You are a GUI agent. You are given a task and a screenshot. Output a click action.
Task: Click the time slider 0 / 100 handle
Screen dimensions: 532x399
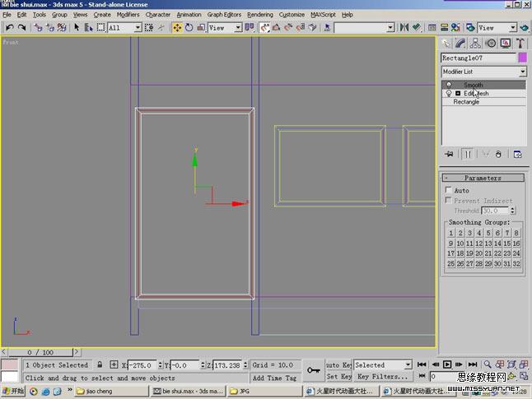pyautogui.click(x=40, y=352)
